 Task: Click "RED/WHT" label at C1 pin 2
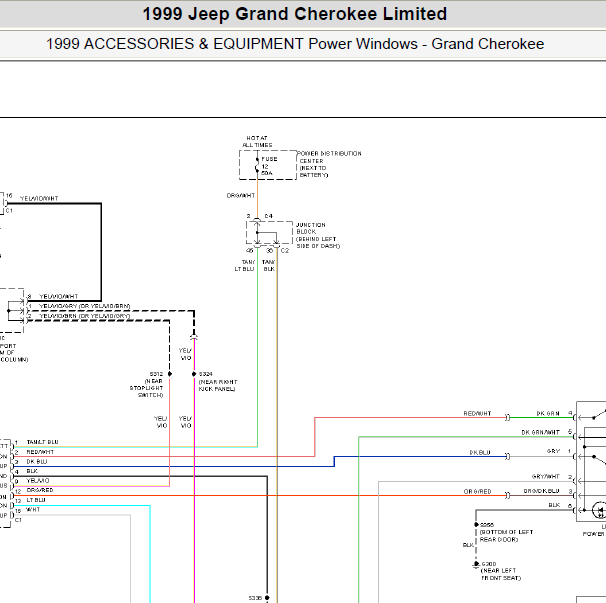click(40, 452)
